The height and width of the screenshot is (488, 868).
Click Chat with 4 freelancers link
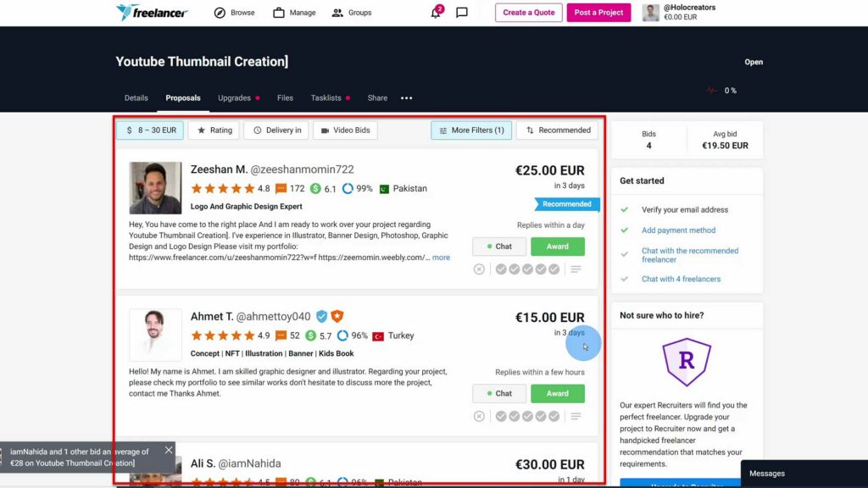coord(681,279)
